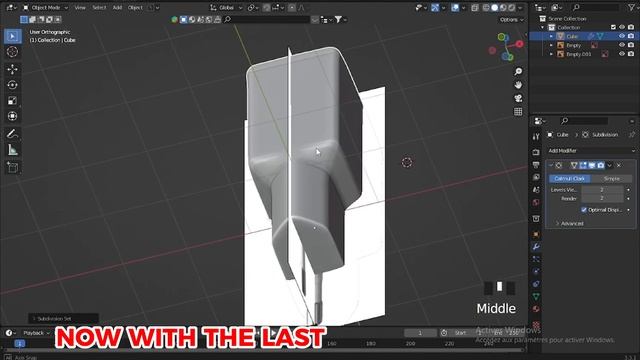Open the Particles properties tab
The width and height of the screenshot is (640, 360).
(x=536, y=259)
